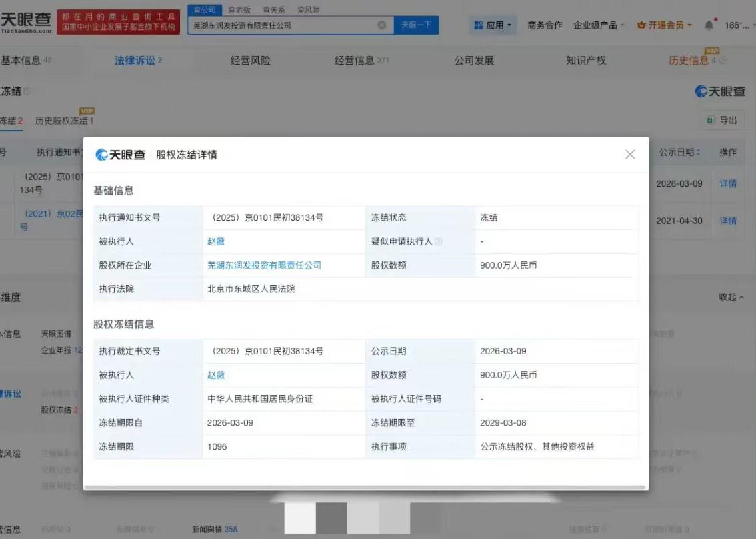The height and width of the screenshot is (539, 756).
Task: Close the 股权冻结详情 dialog
Action: pos(630,155)
